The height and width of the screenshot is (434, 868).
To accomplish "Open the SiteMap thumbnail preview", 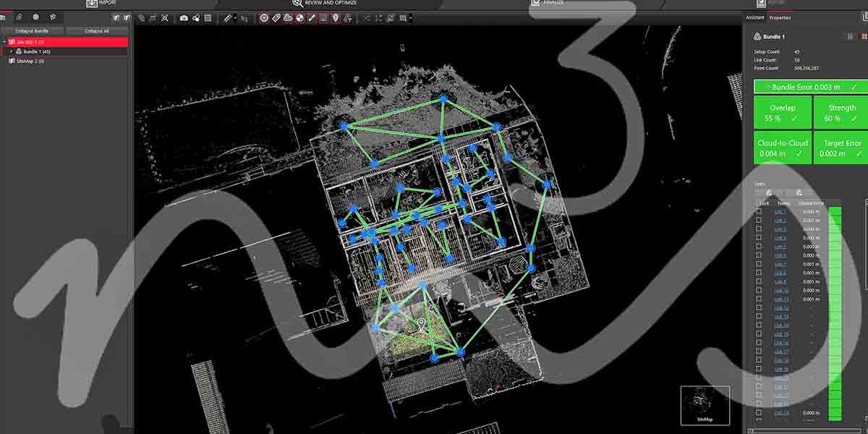I will point(705,405).
